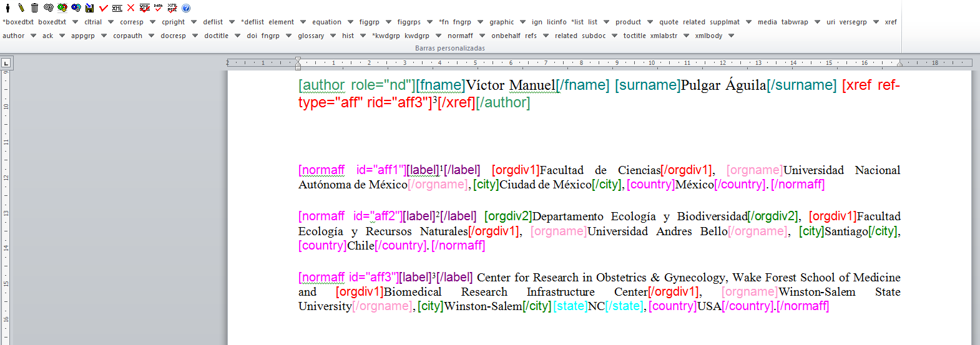Click the DATA check validation icon
The height and width of the screenshot is (345, 980).
point(159,8)
